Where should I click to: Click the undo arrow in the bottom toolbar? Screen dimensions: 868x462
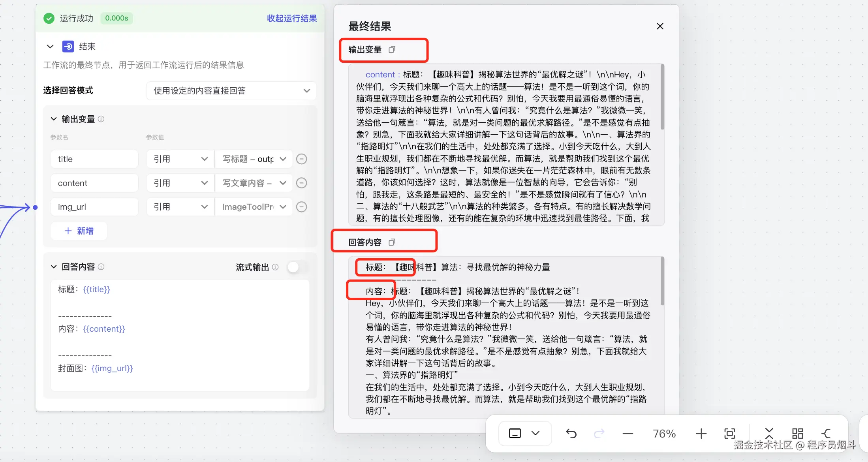tap(571, 434)
